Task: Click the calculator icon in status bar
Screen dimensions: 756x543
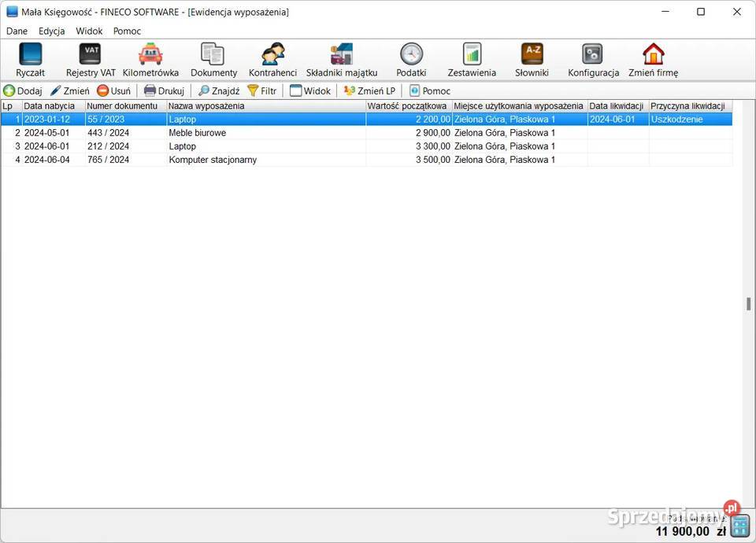Action: (740, 525)
